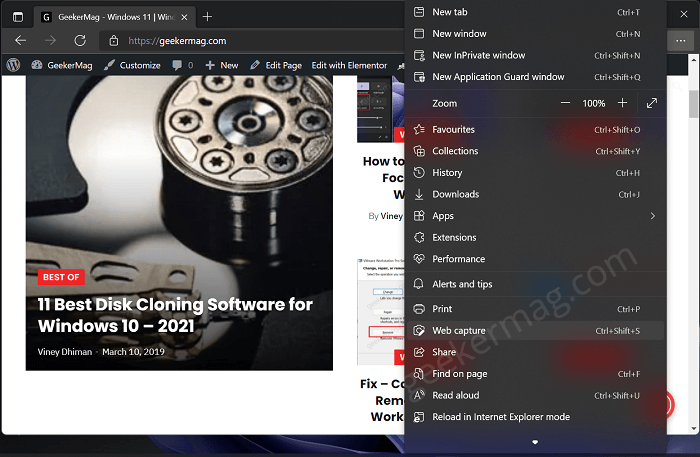Screen dimensions: 700x457
Task: Click the Web capture icon
Action: 419,331
